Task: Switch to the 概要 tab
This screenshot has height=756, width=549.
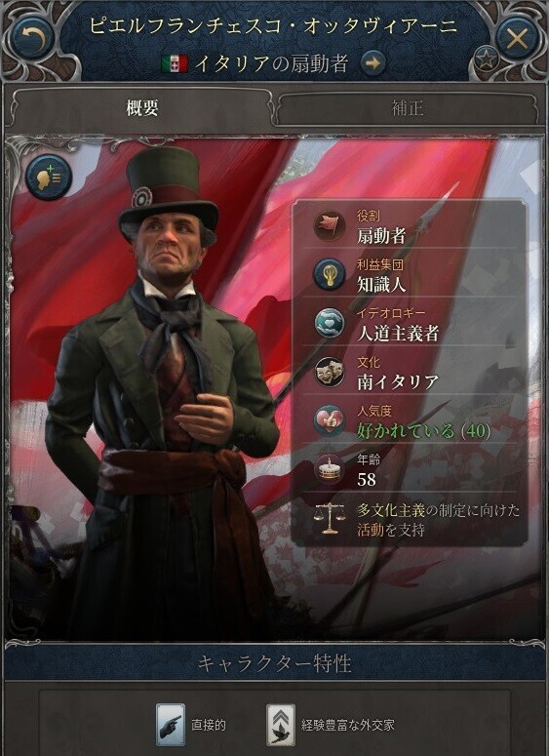Action: (x=141, y=108)
